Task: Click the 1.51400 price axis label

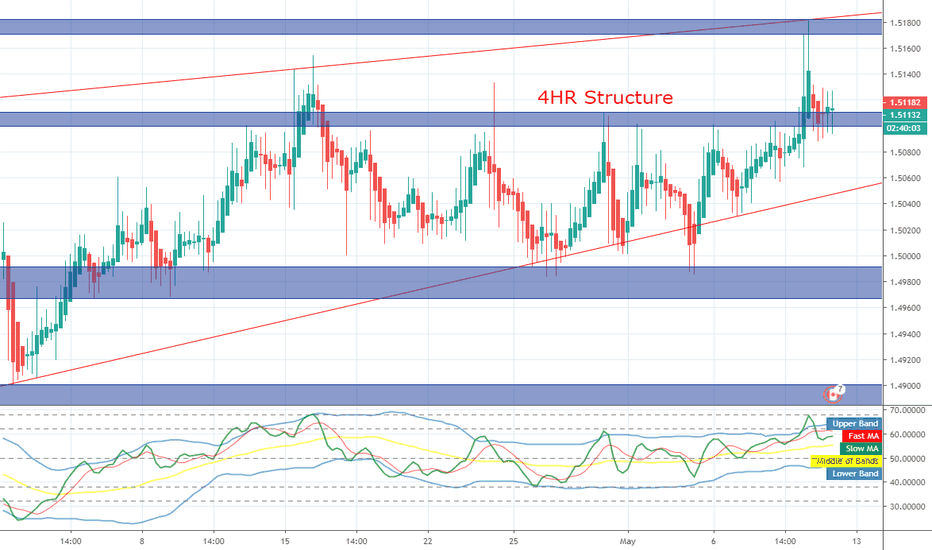Action: click(x=905, y=75)
